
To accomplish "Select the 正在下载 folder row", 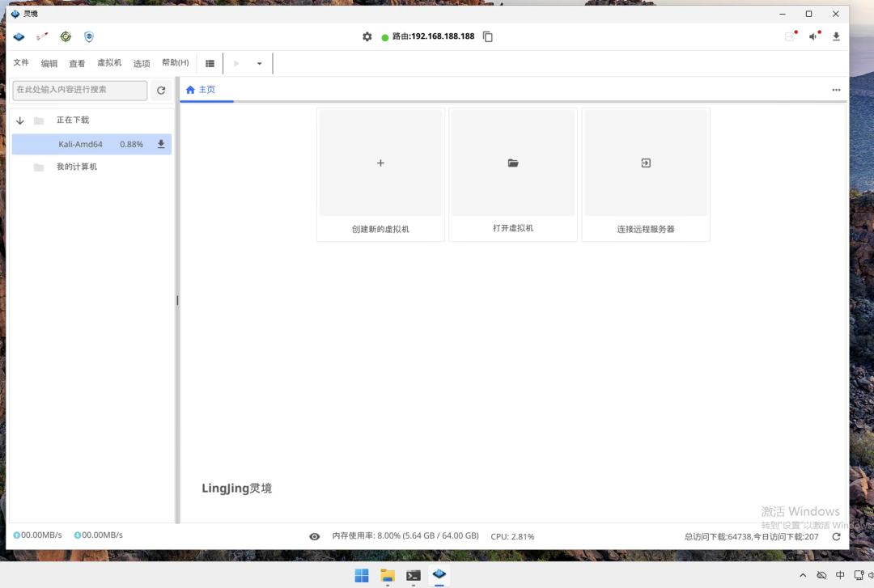I will coord(91,121).
